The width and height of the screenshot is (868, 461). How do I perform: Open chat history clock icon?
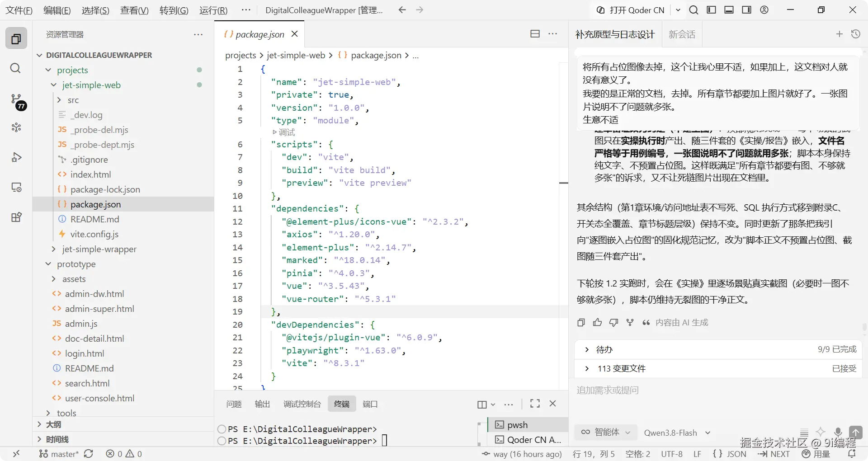pyautogui.click(x=856, y=34)
